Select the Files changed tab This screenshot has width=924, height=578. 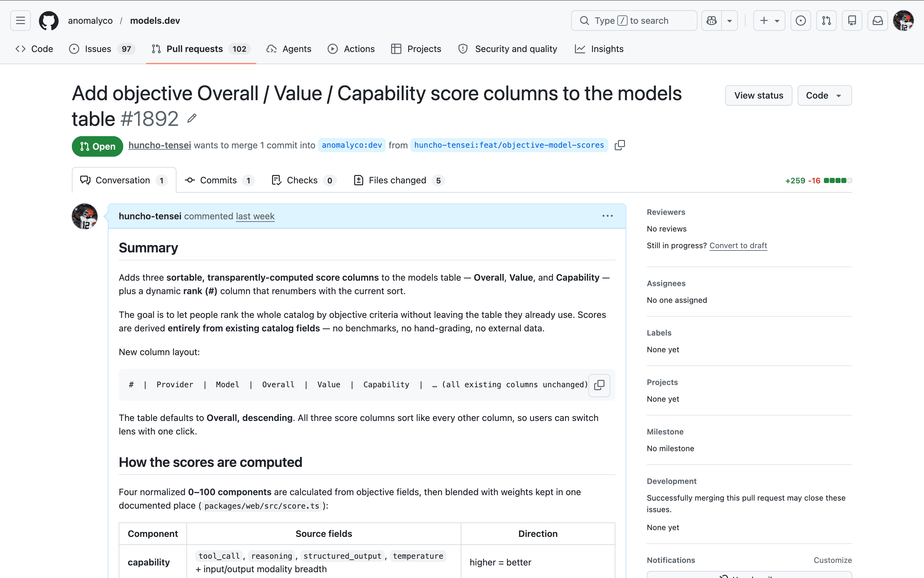[x=399, y=180]
